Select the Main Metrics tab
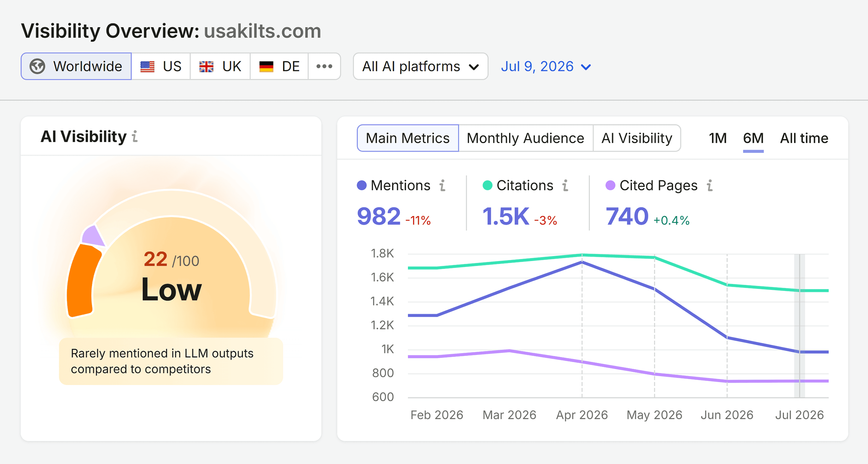The height and width of the screenshot is (464, 868). (408, 138)
